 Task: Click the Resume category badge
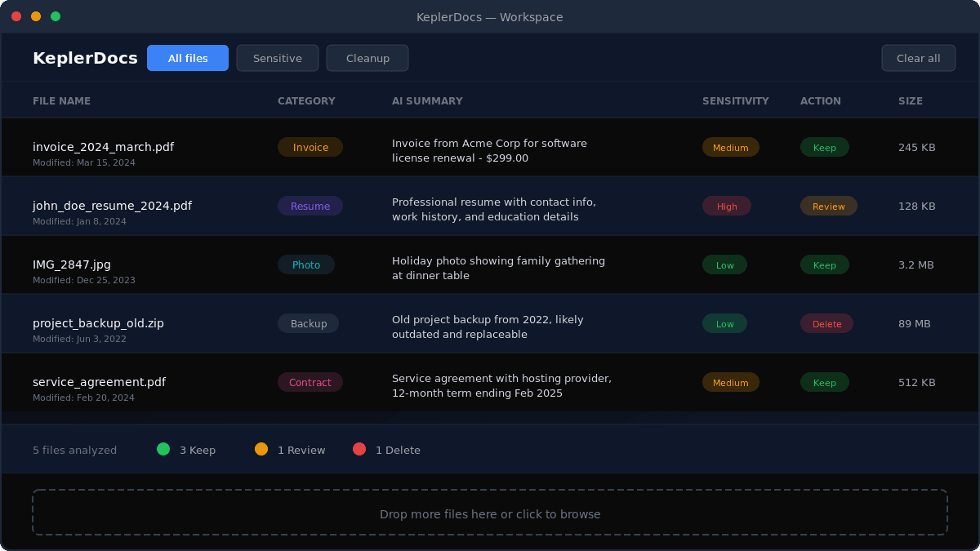pyautogui.click(x=310, y=206)
